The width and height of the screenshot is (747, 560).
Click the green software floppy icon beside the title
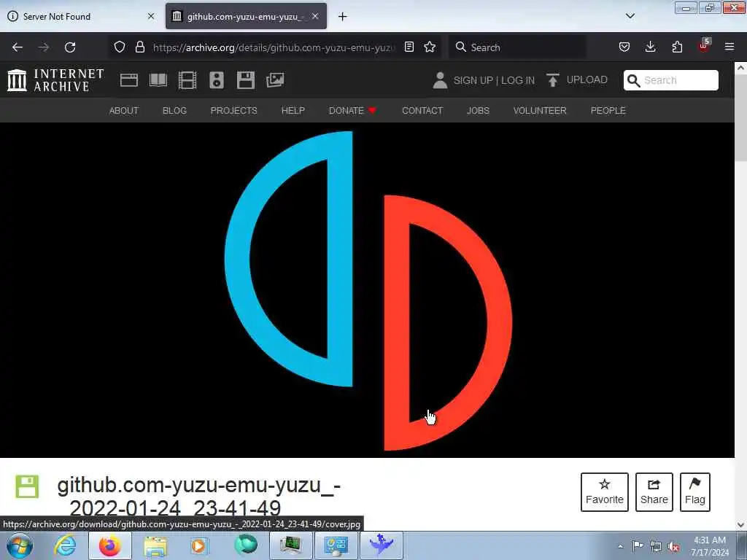pos(27,486)
